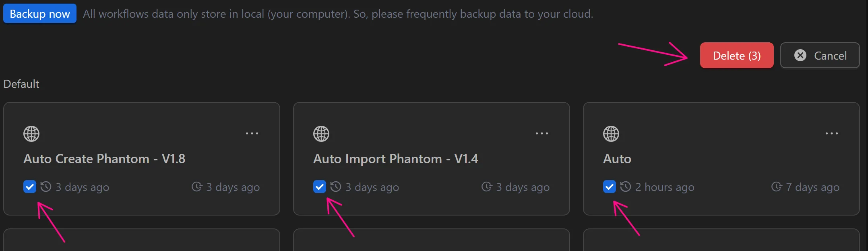Cancel the workflow selection
The height and width of the screenshot is (251, 868).
(x=820, y=56)
